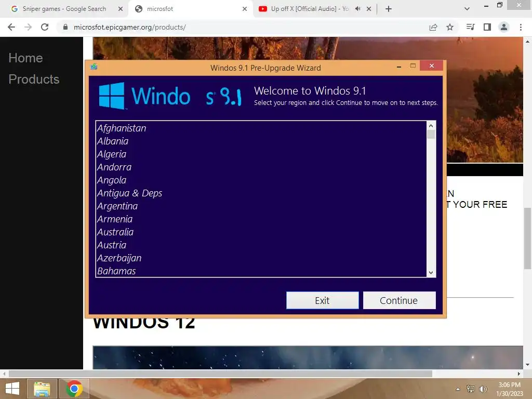532x399 pixels.
Task: Select Azerbaijan in region list
Action: click(x=261, y=258)
